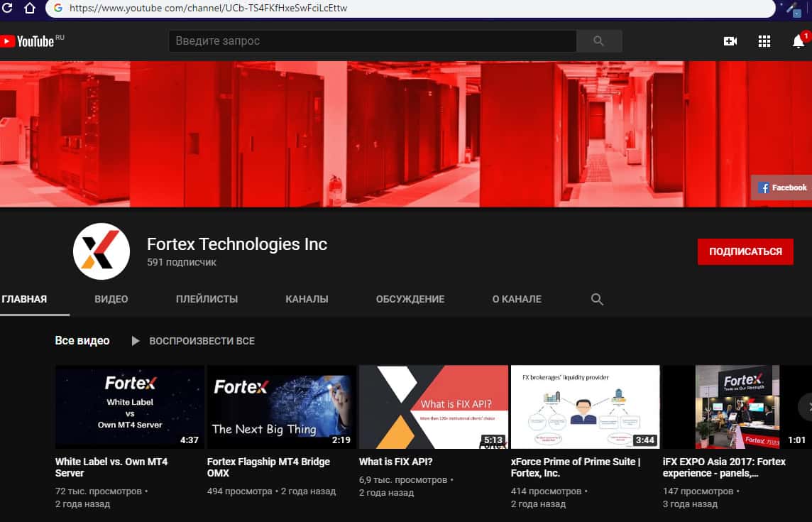
Task: Click ВОСПРОИЗВЕСТИ ВСЕ play all button
Action: pyautogui.click(x=193, y=341)
